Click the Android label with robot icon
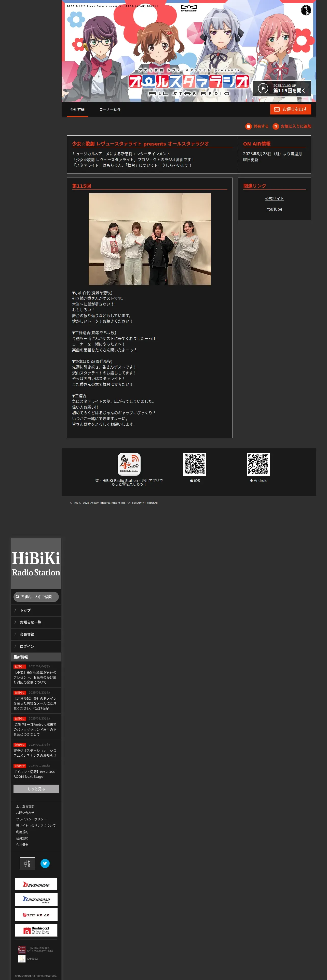Viewport: 327px width, 980px height. [258, 481]
